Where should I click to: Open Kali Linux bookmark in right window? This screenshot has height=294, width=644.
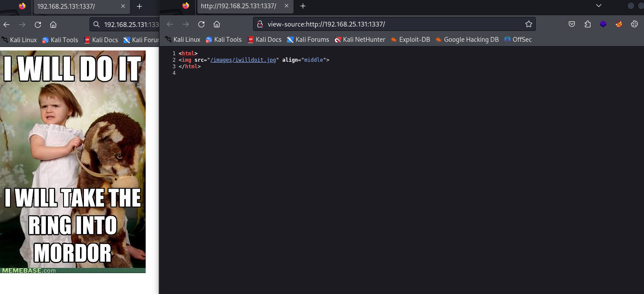click(x=183, y=40)
